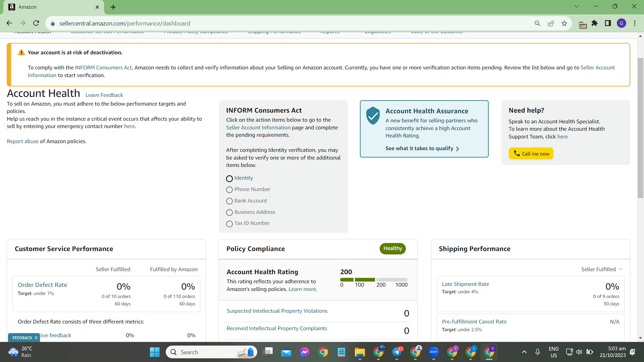The width and height of the screenshot is (644, 362).
Task: Click the deactivation warning triangle icon
Action: 21,52
